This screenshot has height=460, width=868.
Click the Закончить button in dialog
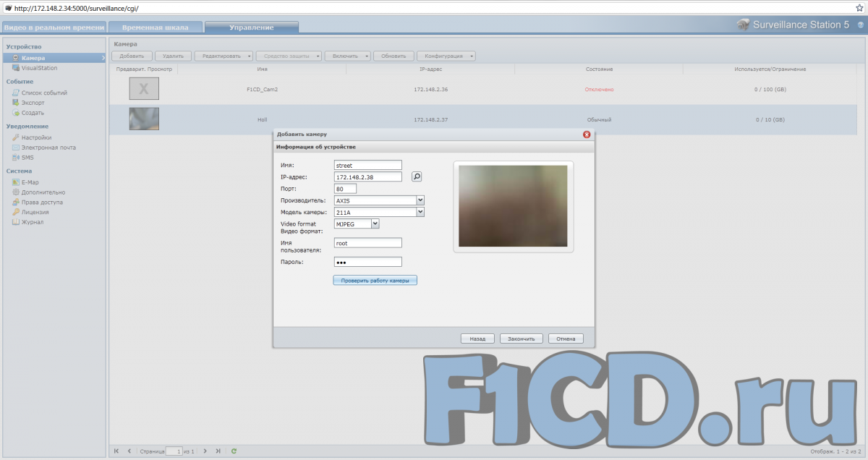coord(521,338)
